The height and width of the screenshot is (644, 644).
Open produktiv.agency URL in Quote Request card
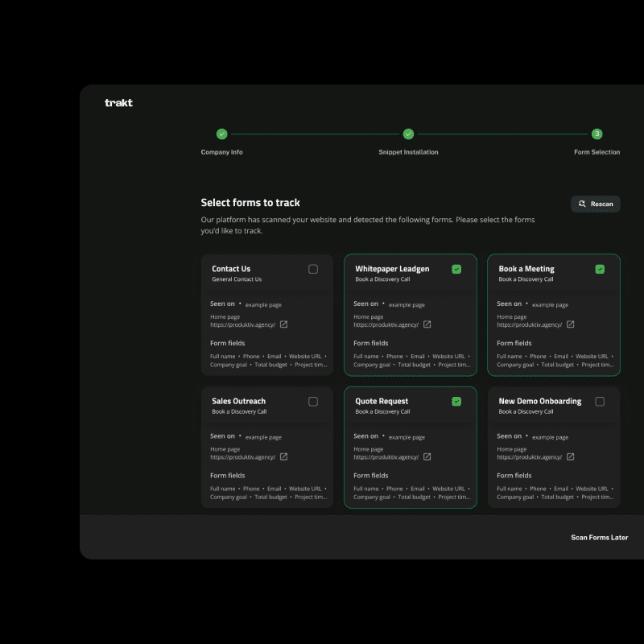(386, 456)
